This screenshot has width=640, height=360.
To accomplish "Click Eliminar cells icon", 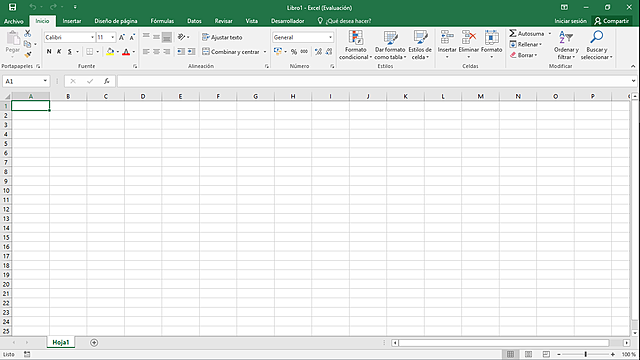I will pyautogui.click(x=469, y=37).
